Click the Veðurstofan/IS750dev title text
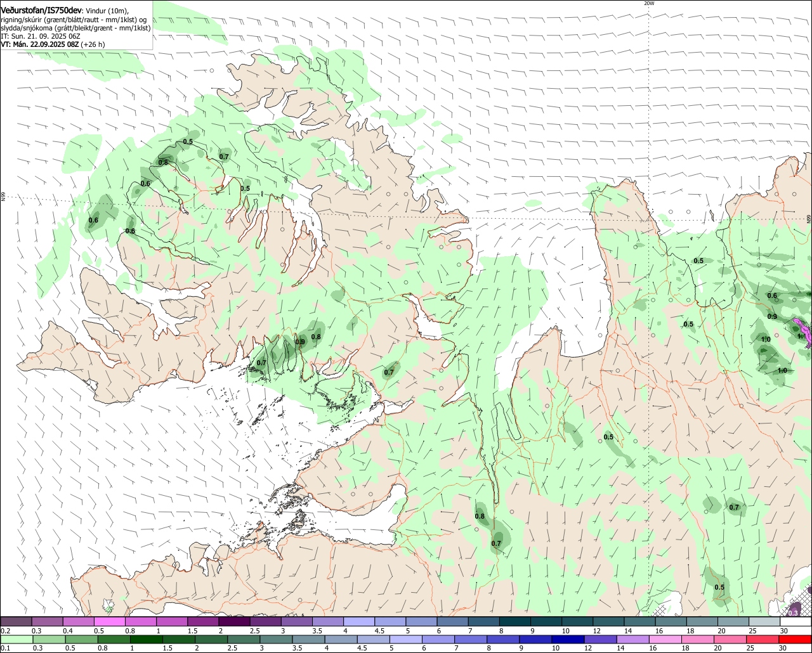 point(41,10)
